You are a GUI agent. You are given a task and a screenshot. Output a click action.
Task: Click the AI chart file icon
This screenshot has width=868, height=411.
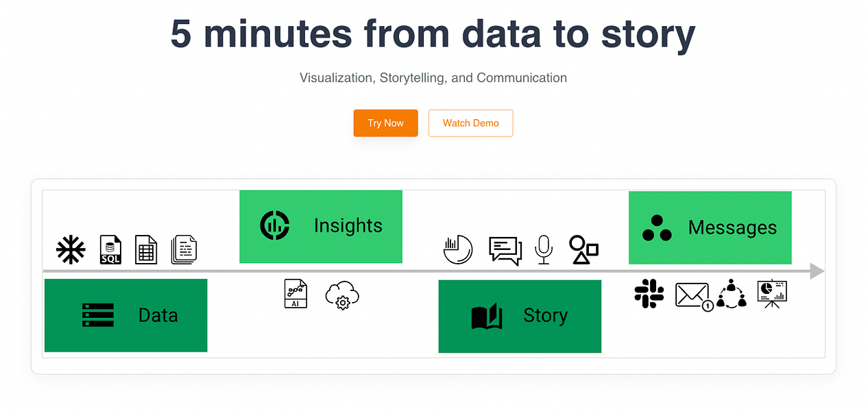point(296,293)
